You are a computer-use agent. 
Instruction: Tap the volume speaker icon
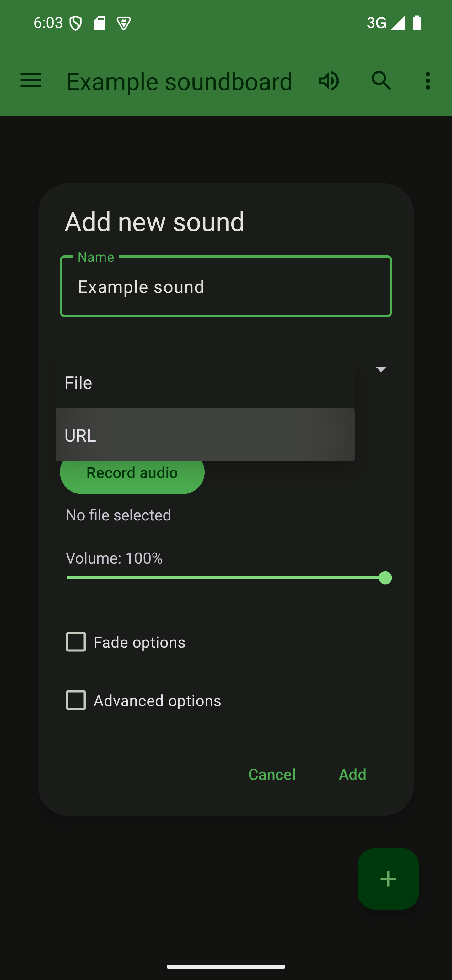pos(329,81)
